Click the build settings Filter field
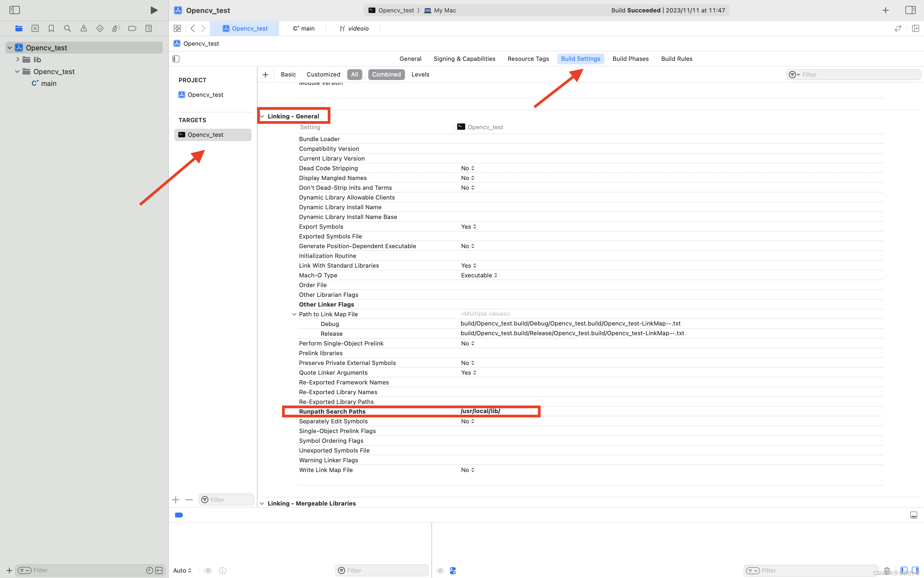Image resolution: width=924 pixels, height=578 pixels. (x=853, y=75)
